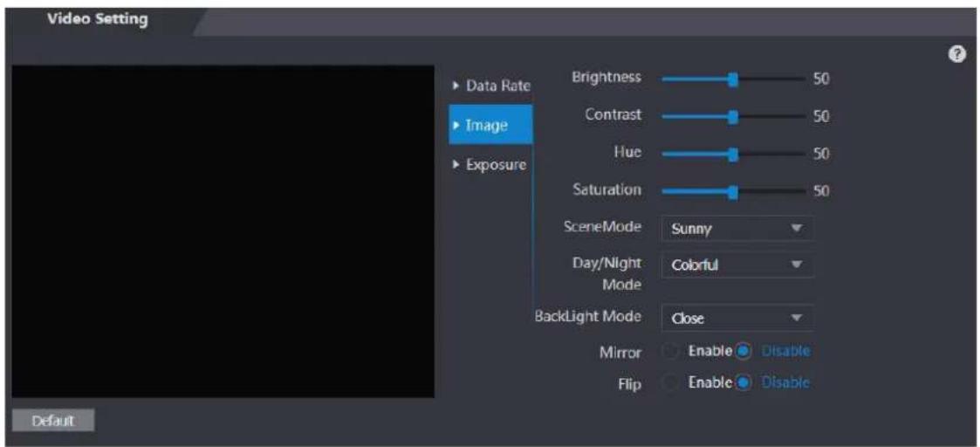Click the Hue value 50
The image size is (980, 447).
820,154
